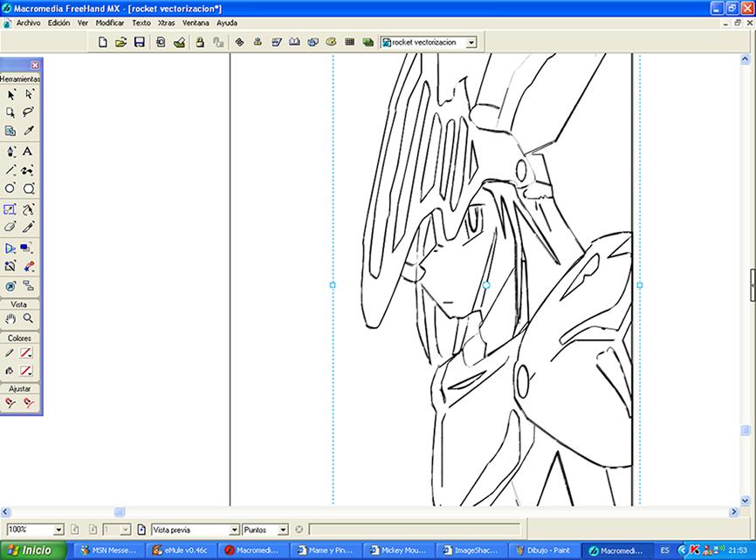Close the Herramientas tools panel
This screenshot has width=756, height=560.
pos(35,65)
